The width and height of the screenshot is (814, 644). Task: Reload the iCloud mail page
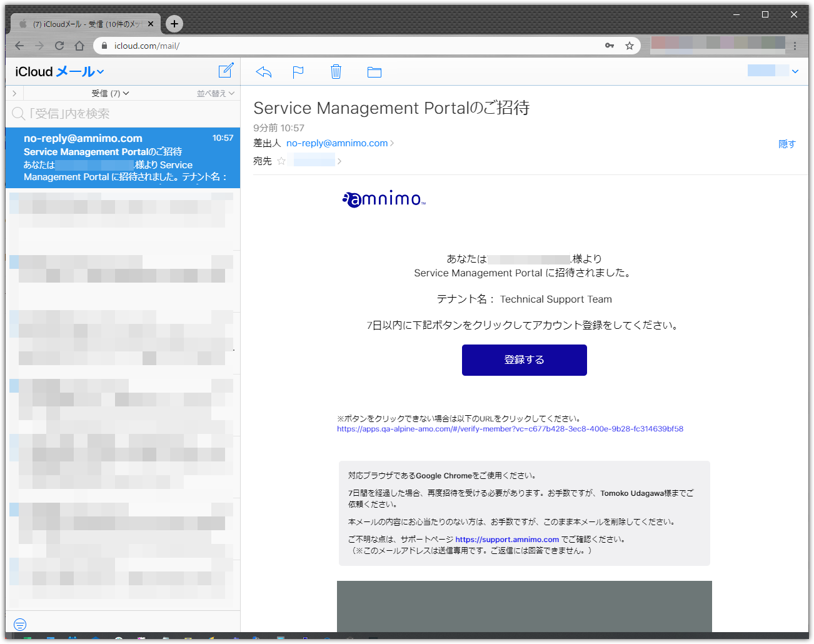point(59,46)
